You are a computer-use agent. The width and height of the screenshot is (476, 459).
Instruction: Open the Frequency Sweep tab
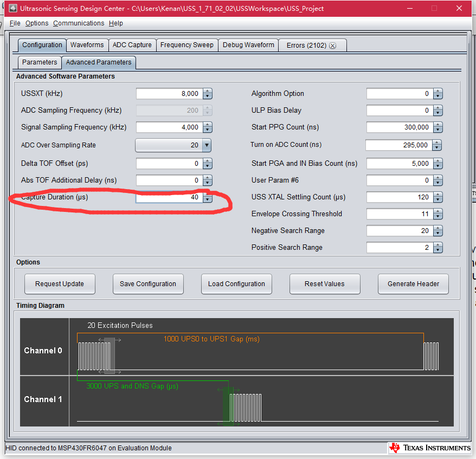[187, 45]
